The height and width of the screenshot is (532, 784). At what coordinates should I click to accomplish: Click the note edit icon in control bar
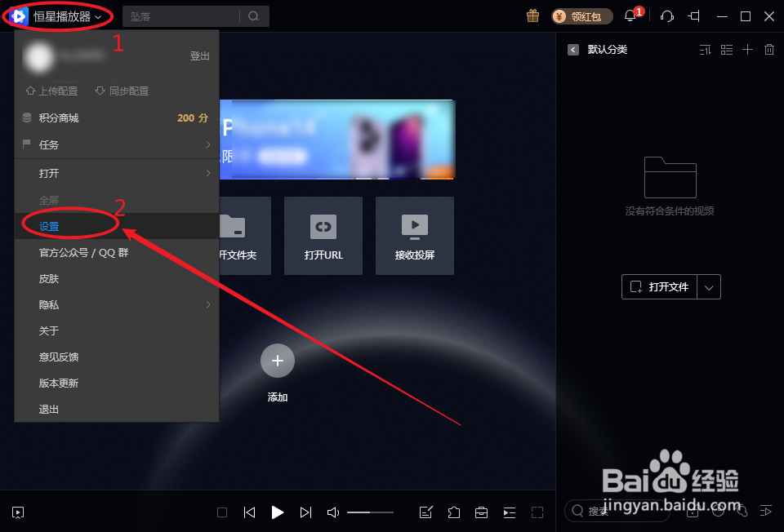click(426, 512)
